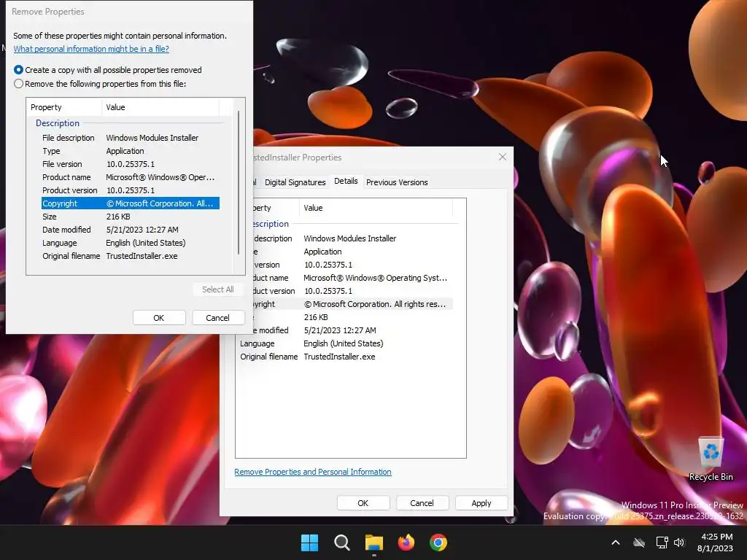Select the '216 KB' value in Properties window
The image size is (747, 560).
(316, 317)
